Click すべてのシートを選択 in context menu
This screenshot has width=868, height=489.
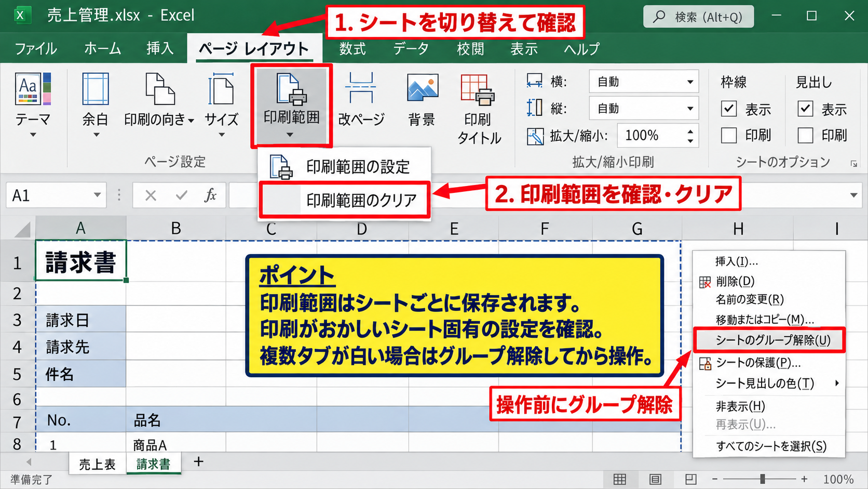(770, 446)
